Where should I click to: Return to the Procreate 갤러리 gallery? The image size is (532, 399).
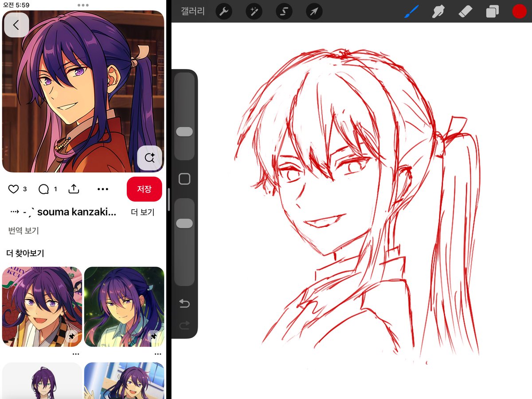(x=193, y=12)
